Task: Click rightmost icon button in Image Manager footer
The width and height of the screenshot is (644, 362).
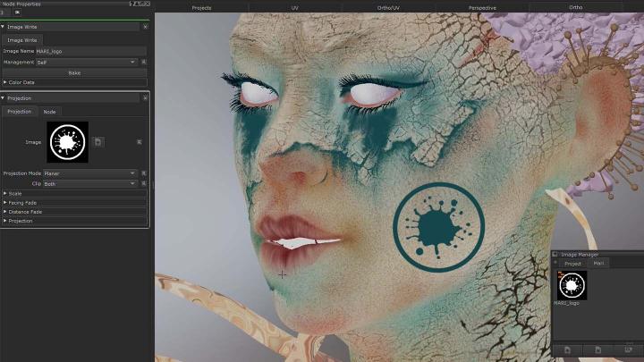Action: pyautogui.click(x=628, y=349)
